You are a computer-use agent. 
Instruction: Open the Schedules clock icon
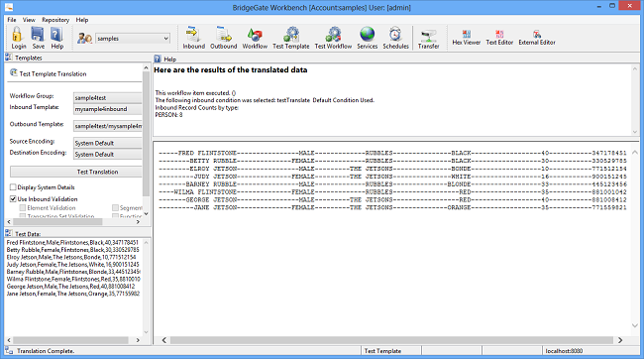click(395, 38)
